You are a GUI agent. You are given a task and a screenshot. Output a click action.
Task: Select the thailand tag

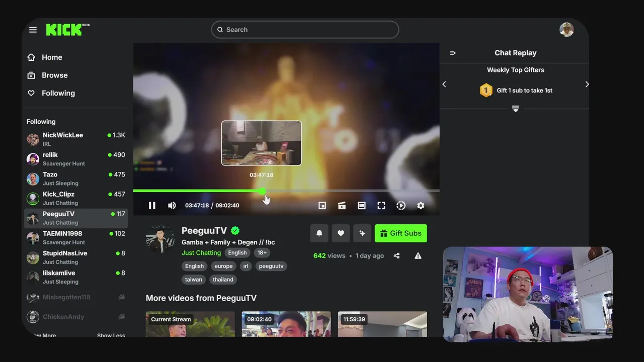pos(223,280)
